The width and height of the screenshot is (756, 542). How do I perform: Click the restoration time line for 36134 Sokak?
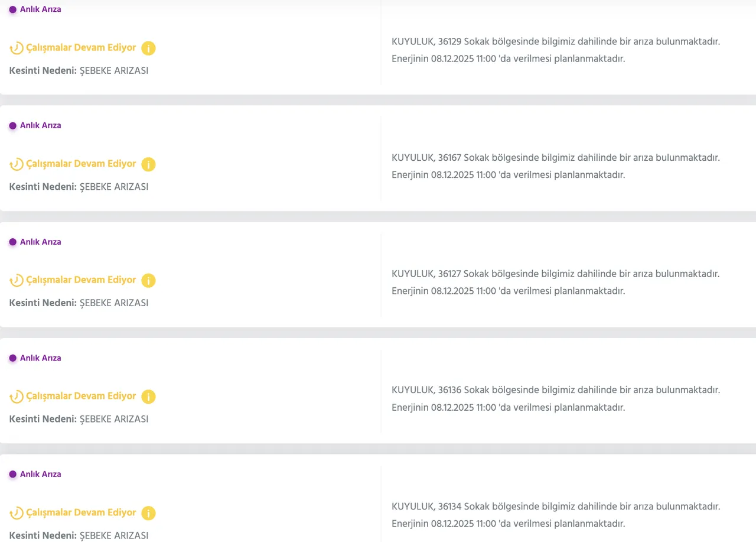point(508,524)
